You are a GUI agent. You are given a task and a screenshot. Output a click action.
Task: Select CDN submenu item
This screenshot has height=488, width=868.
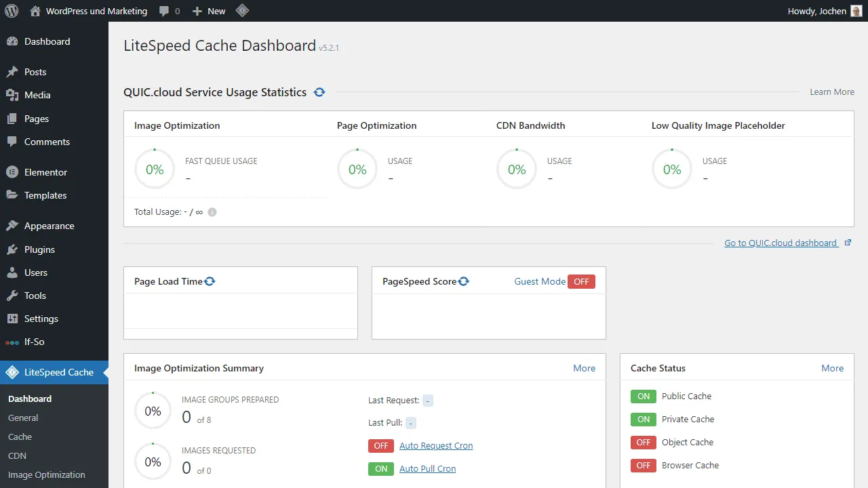pyautogui.click(x=17, y=455)
